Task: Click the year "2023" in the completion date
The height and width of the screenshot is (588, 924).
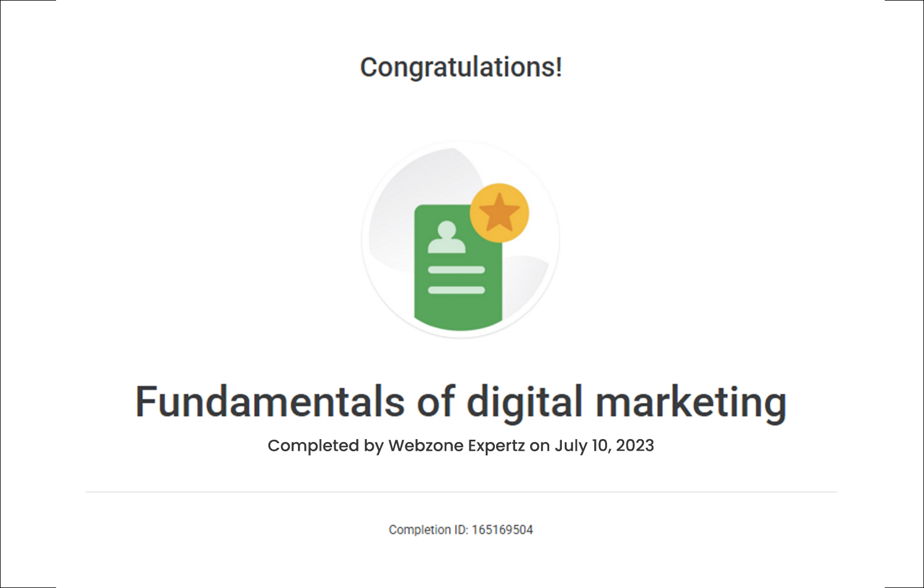Action: click(635, 445)
